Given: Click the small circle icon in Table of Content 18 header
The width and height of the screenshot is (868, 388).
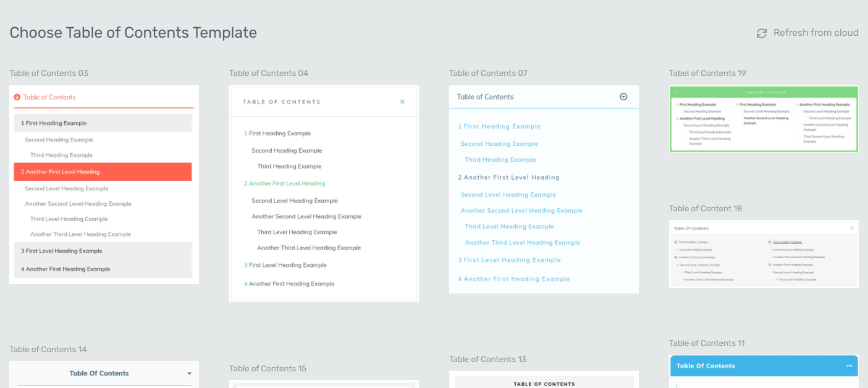Looking at the screenshot, I should (852, 229).
